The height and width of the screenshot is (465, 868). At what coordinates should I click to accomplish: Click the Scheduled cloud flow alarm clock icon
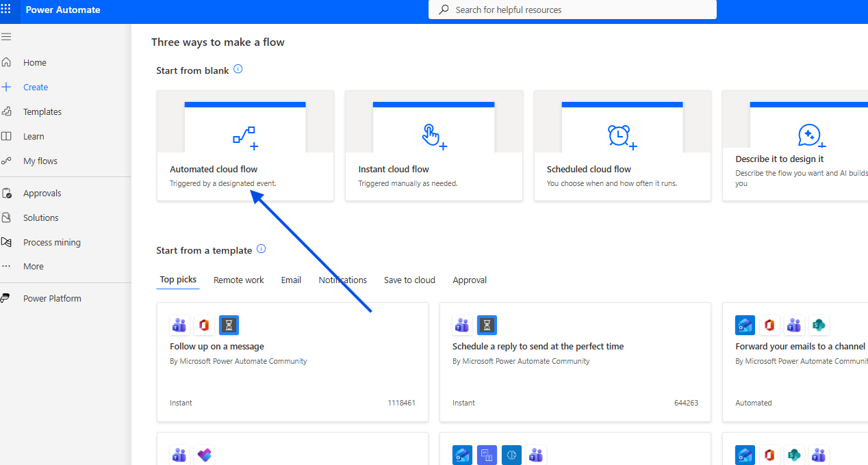(622, 137)
